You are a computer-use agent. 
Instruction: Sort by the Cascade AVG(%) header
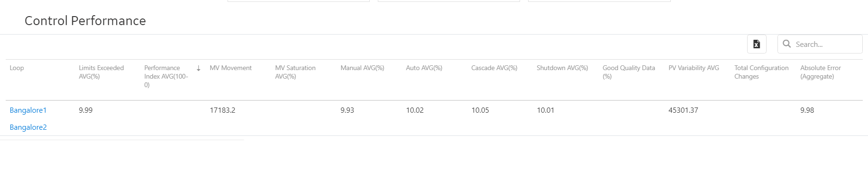pos(494,68)
